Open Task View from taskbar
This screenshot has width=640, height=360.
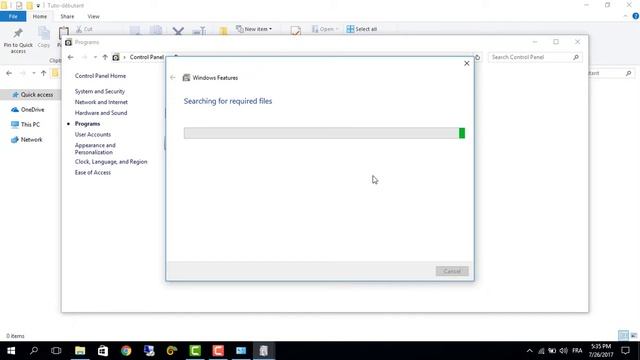[x=56, y=351]
